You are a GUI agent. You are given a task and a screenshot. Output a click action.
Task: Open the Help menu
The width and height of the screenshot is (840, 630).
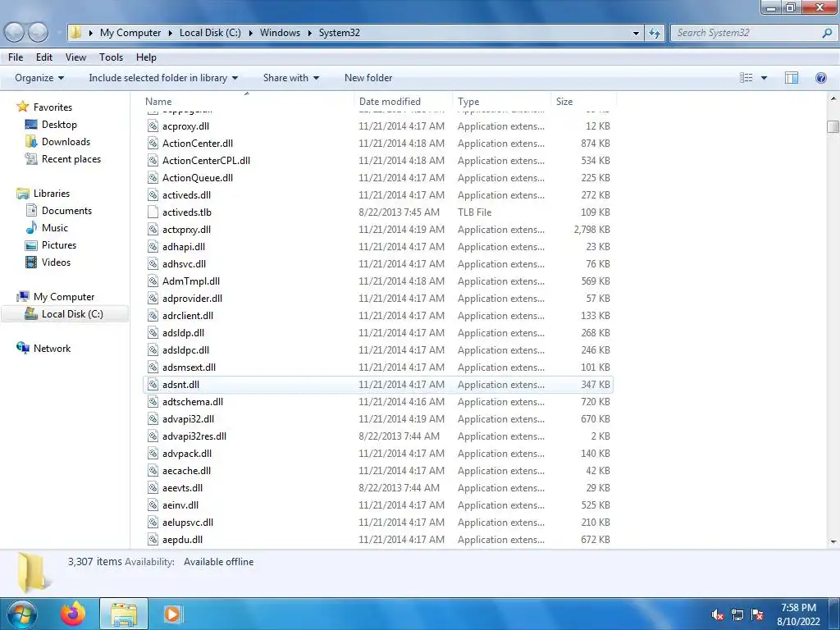(146, 57)
